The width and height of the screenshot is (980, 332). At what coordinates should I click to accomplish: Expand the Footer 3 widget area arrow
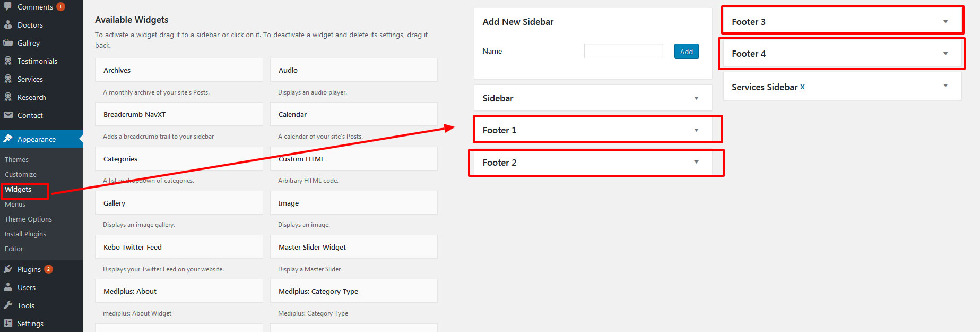pyautogui.click(x=946, y=22)
